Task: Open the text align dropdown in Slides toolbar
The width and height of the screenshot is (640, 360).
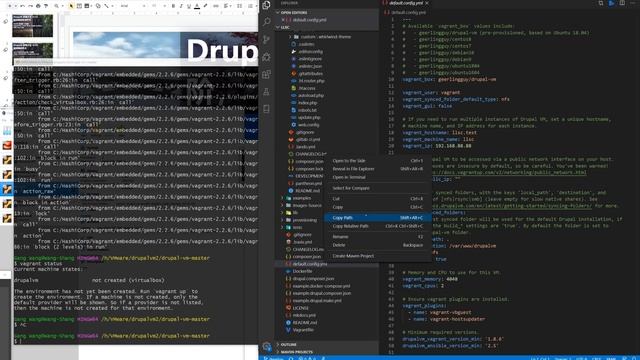Action: [227, 6]
